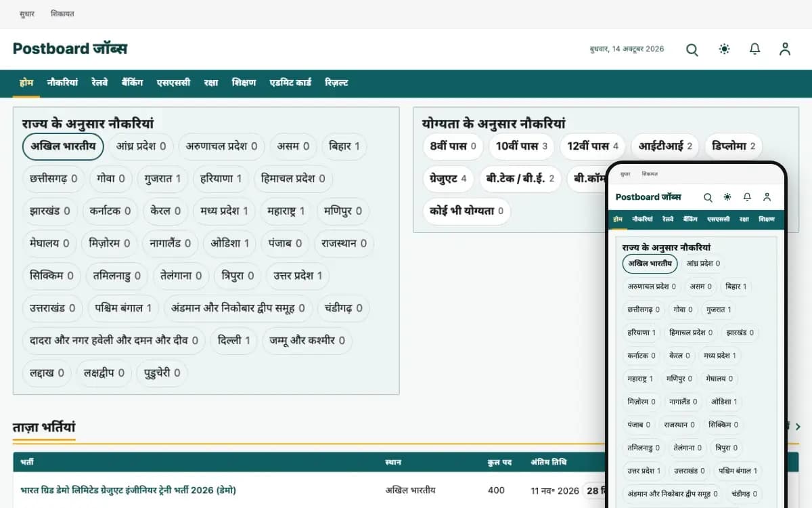
Task: Tap user profile icon in phone preview
Action: (767, 197)
